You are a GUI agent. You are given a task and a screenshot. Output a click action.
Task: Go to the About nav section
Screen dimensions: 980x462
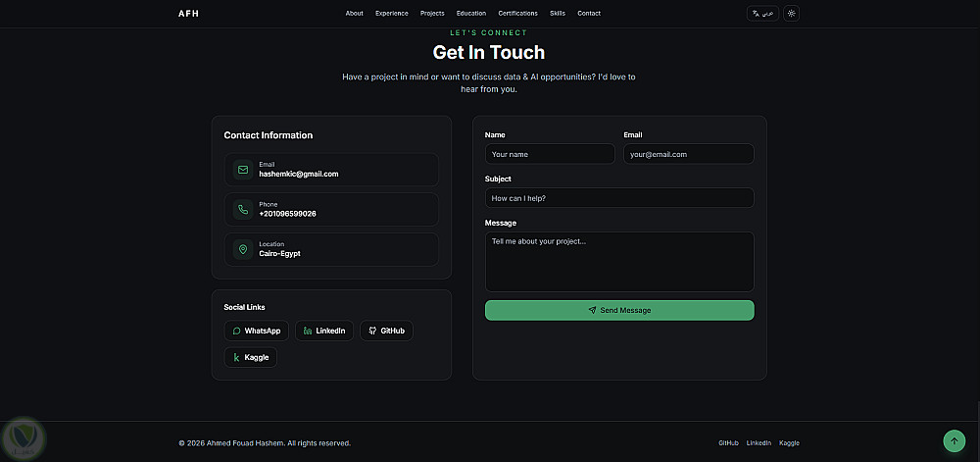[355, 13]
